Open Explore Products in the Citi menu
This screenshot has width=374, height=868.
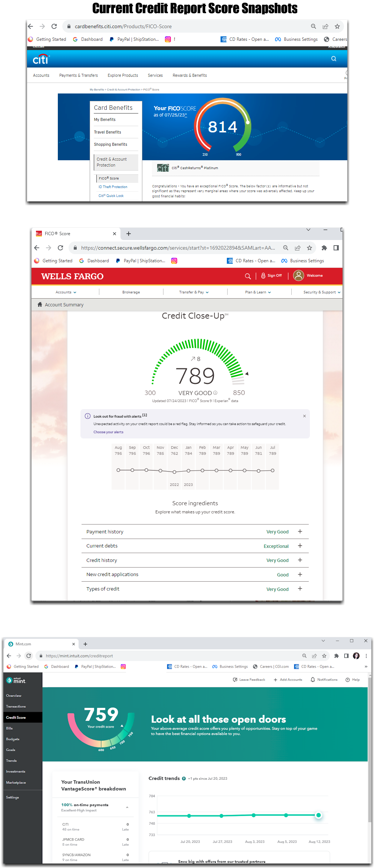123,75
